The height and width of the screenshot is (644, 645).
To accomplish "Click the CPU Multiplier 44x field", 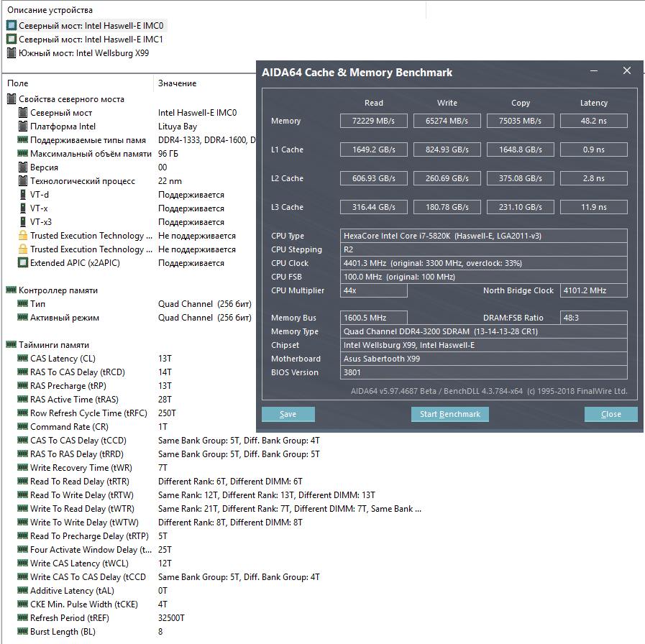I will pyautogui.click(x=373, y=290).
